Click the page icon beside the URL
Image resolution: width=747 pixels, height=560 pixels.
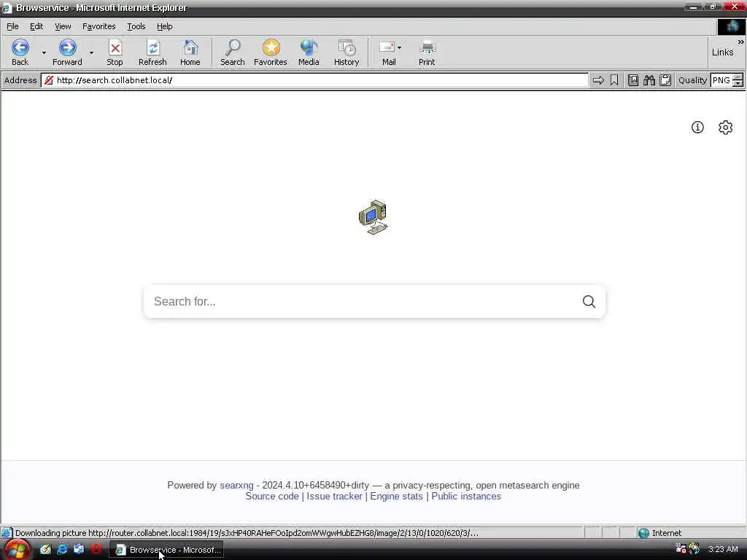(49, 80)
